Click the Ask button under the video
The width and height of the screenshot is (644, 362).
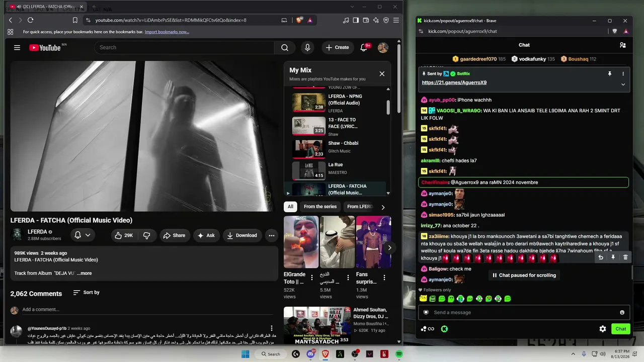(206, 235)
